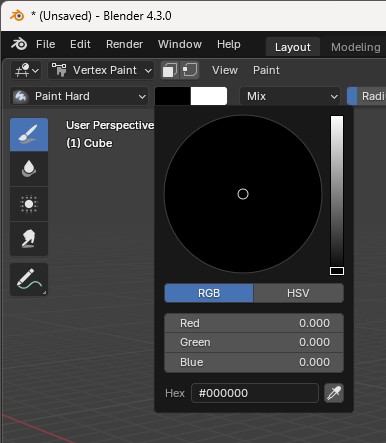Switch to the Layout workspace tab

[293, 47]
